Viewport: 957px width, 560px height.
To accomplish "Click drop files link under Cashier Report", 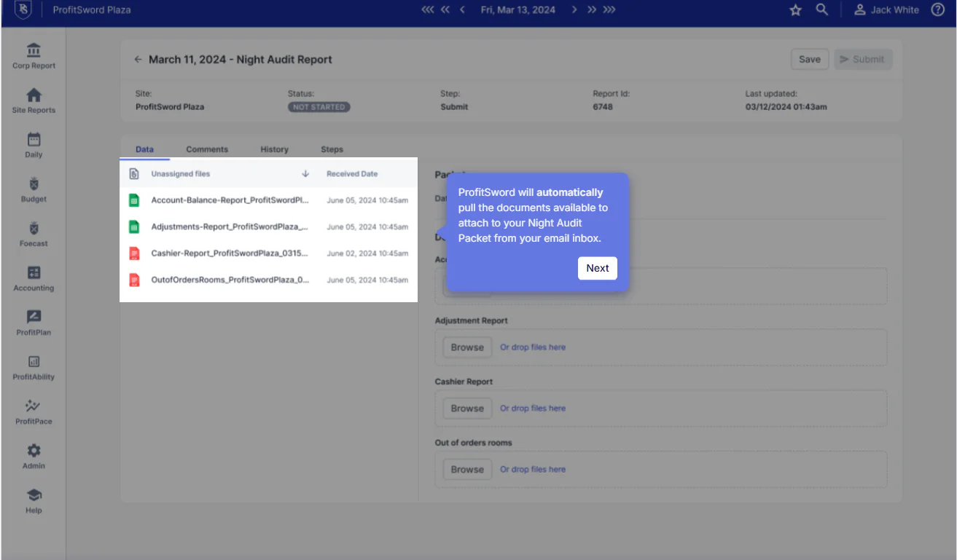I will coord(533,409).
